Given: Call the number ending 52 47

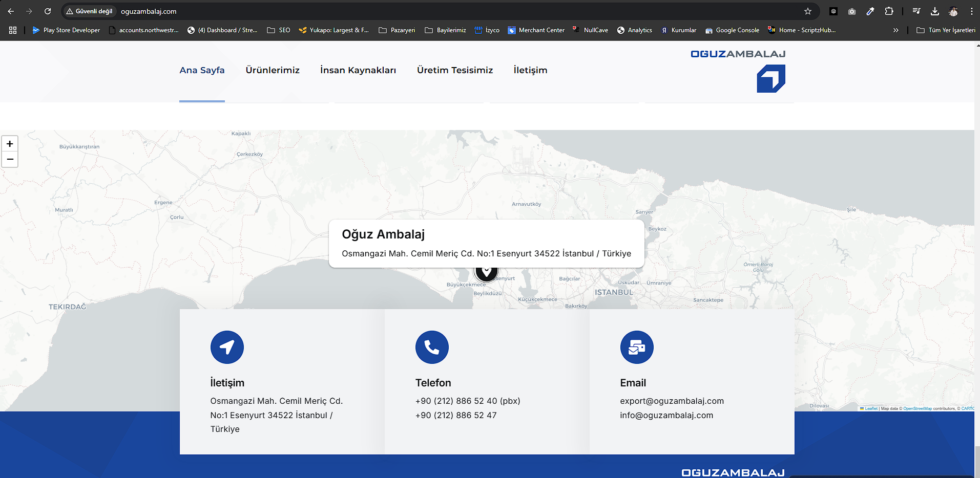Looking at the screenshot, I should (x=456, y=416).
